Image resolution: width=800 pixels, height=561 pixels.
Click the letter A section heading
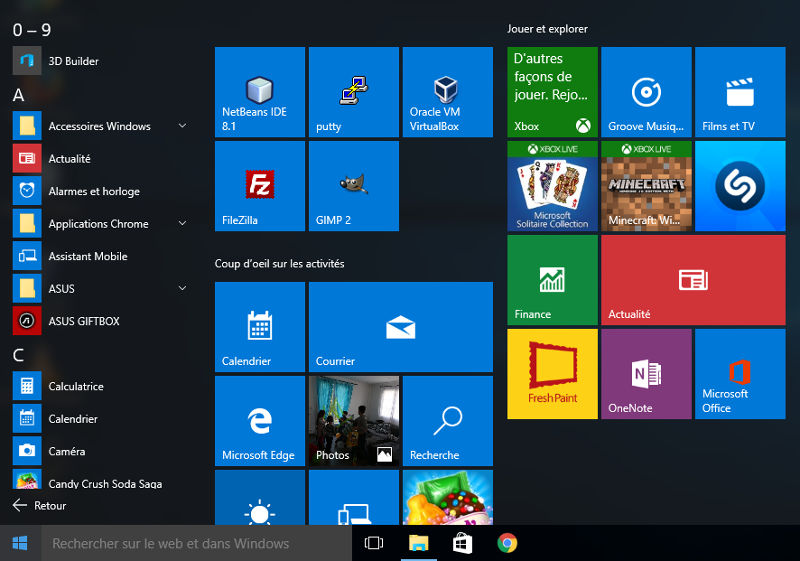tap(18, 95)
